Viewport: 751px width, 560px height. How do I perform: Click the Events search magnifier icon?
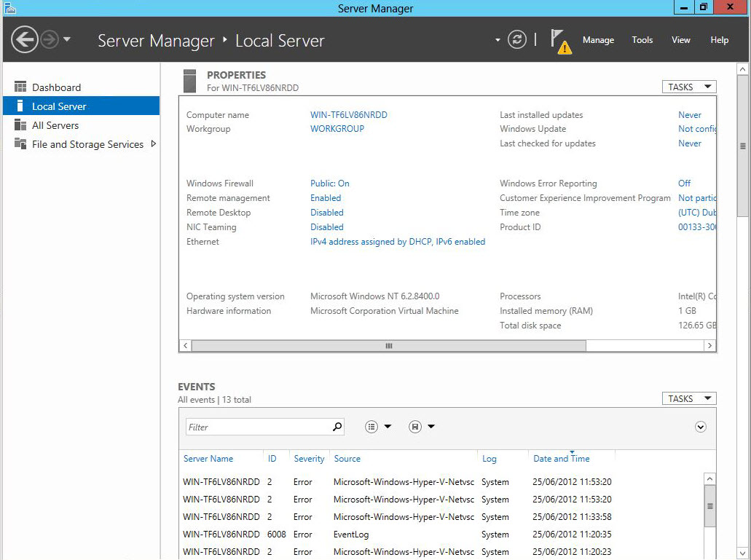click(336, 426)
